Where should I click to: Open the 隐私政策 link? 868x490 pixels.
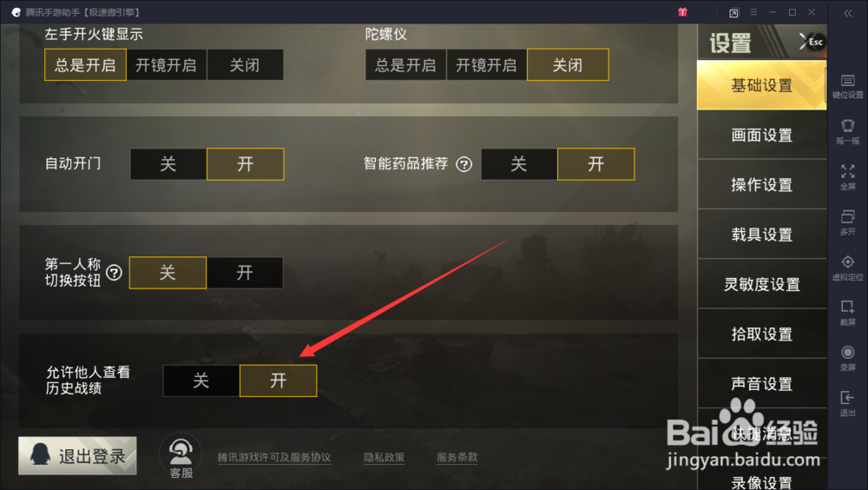pyautogui.click(x=385, y=457)
